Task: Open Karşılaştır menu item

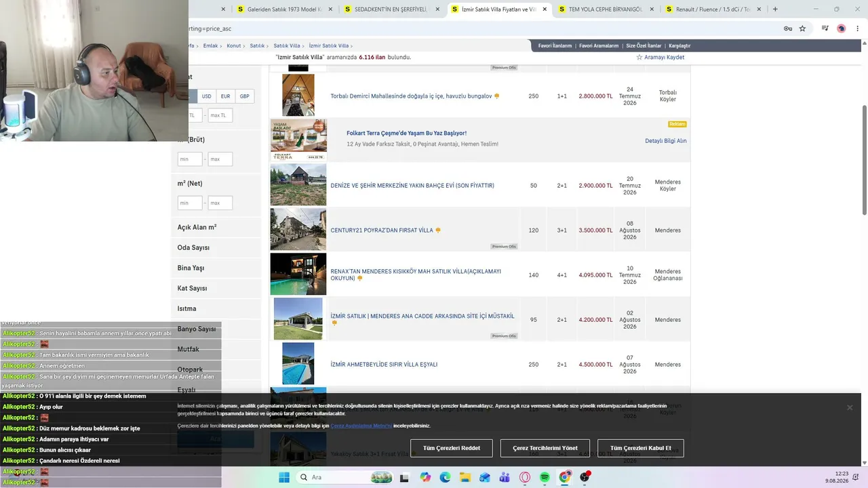Action: point(679,46)
